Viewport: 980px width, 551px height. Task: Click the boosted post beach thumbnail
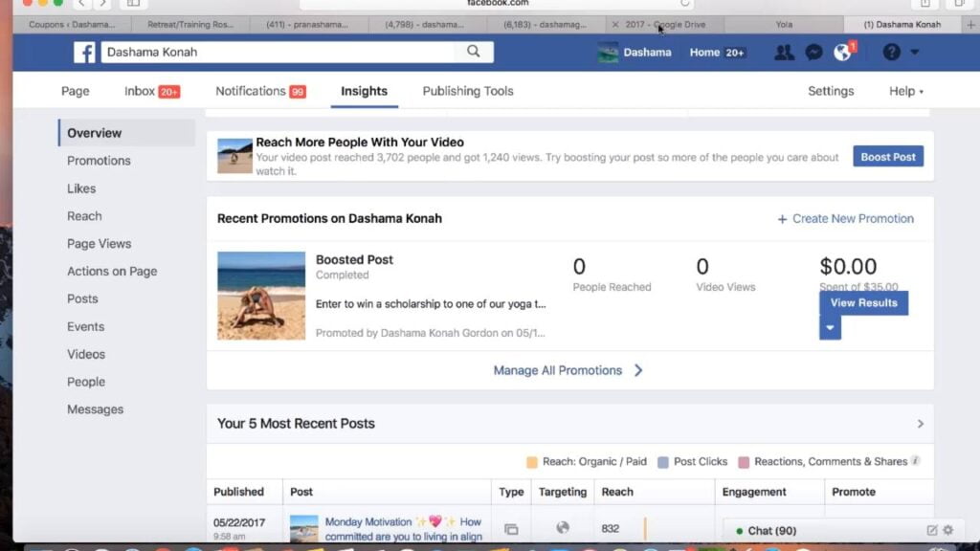[261, 296]
